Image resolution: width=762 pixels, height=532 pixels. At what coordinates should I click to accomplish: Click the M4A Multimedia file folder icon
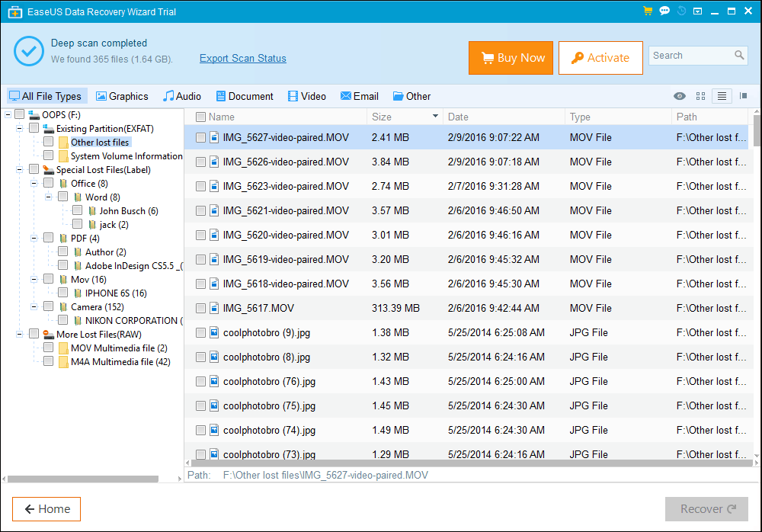pyautogui.click(x=63, y=362)
